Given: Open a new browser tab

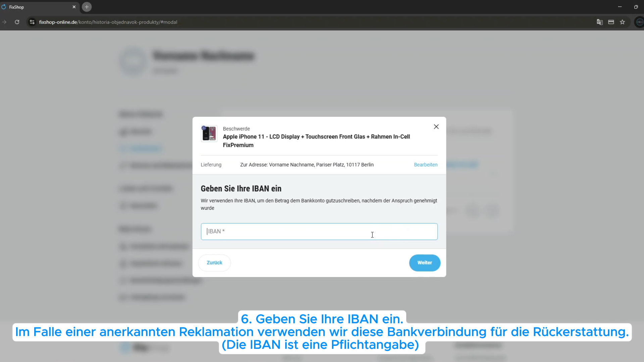Looking at the screenshot, I should [x=87, y=7].
